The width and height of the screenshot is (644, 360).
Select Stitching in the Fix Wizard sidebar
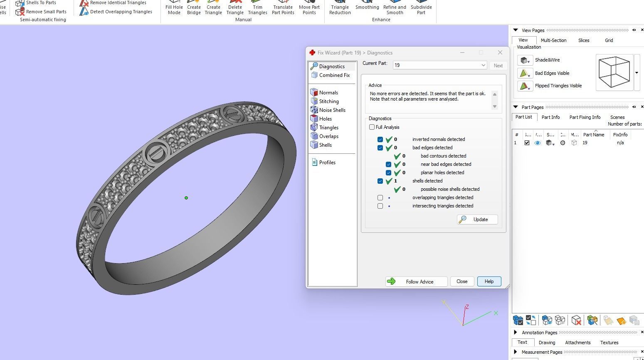tap(325, 101)
